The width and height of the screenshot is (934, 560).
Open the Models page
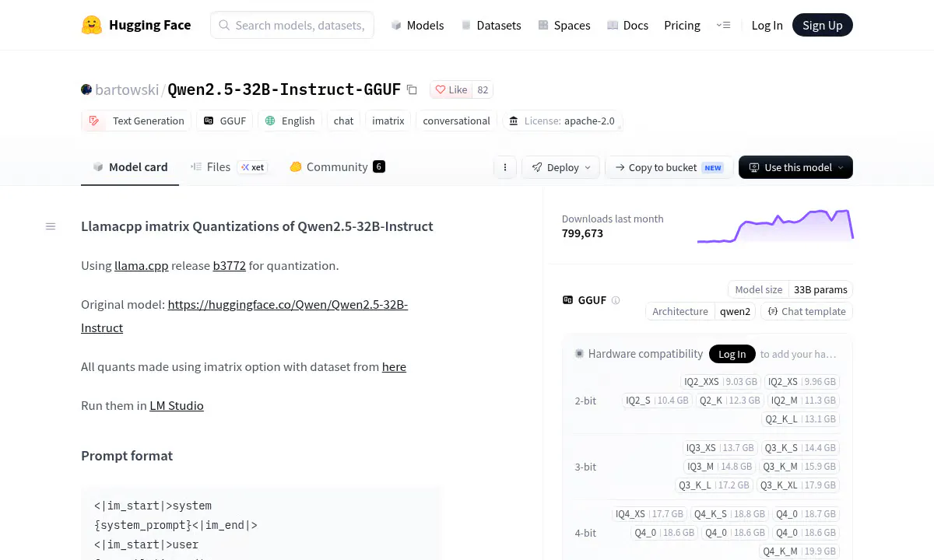coord(417,25)
